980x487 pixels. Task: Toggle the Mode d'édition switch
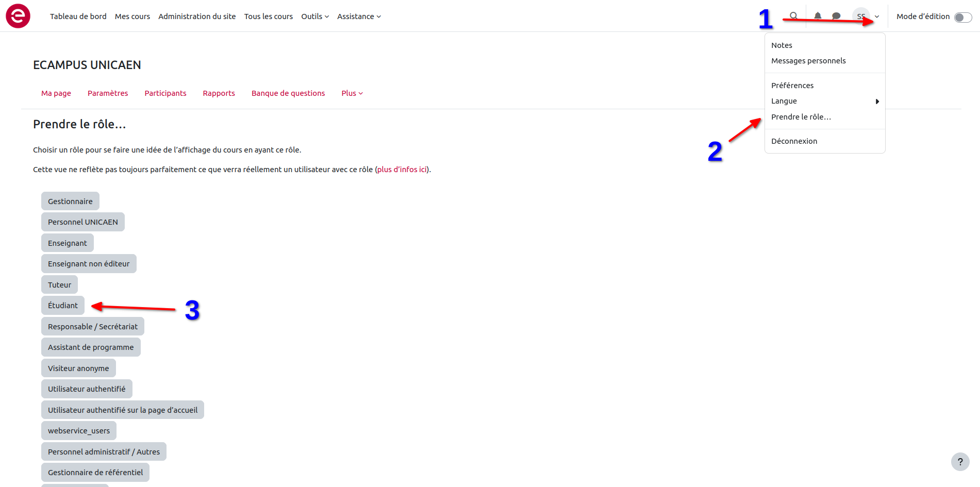tap(962, 18)
